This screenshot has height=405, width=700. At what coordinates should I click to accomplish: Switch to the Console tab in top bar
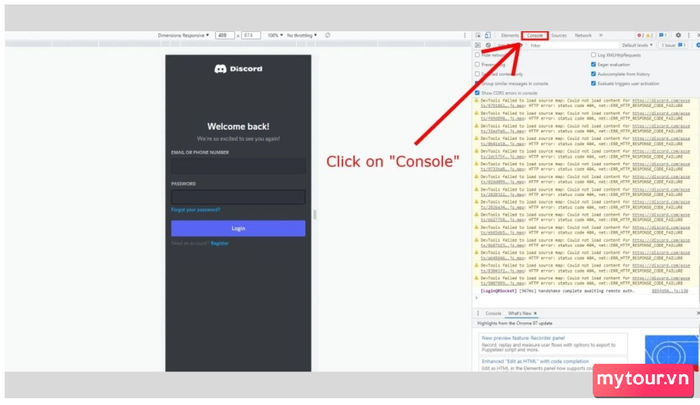coord(535,35)
